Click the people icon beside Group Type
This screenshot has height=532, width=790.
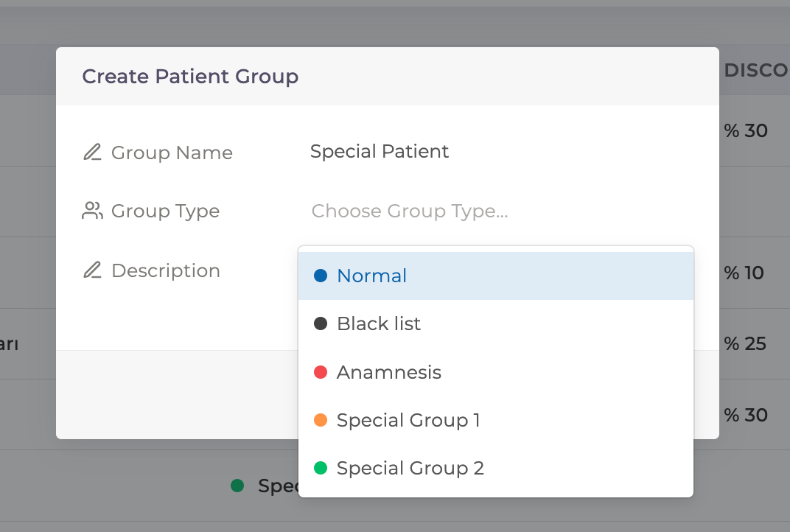point(92,211)
